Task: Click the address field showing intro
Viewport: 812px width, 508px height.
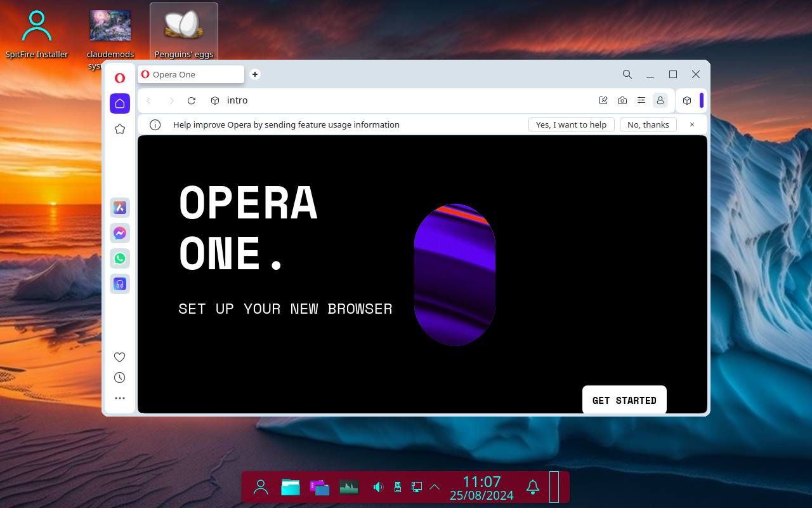Action: click(406, 100)
